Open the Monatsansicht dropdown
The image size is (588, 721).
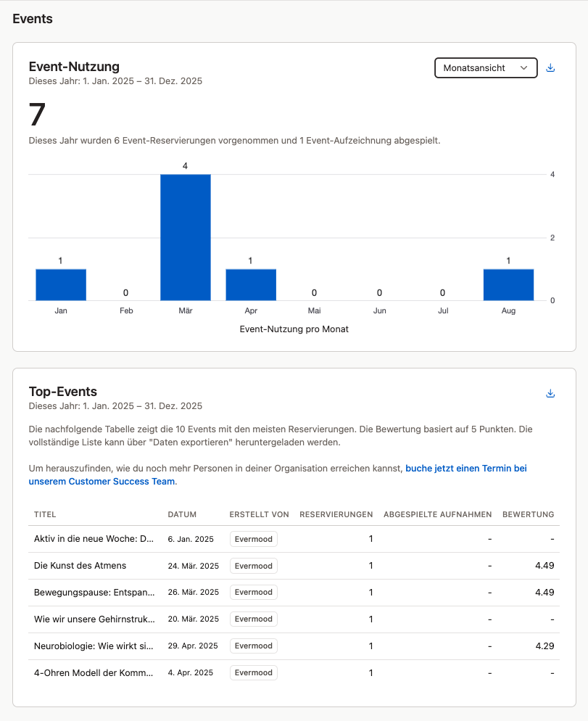(486, 67)
